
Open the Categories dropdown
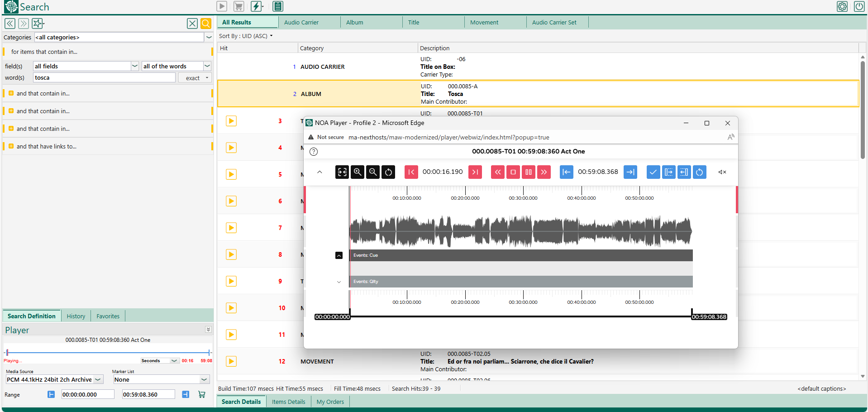click(x=209, y=38)
